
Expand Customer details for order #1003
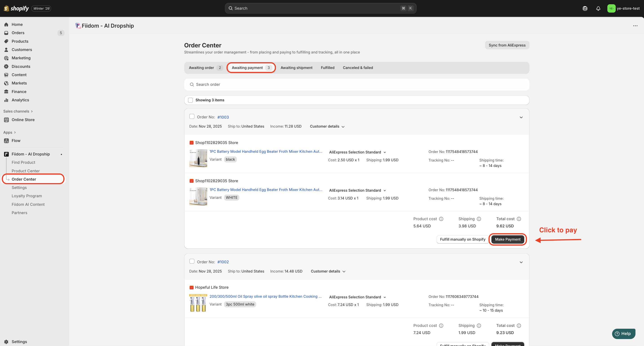coord(327,126)
